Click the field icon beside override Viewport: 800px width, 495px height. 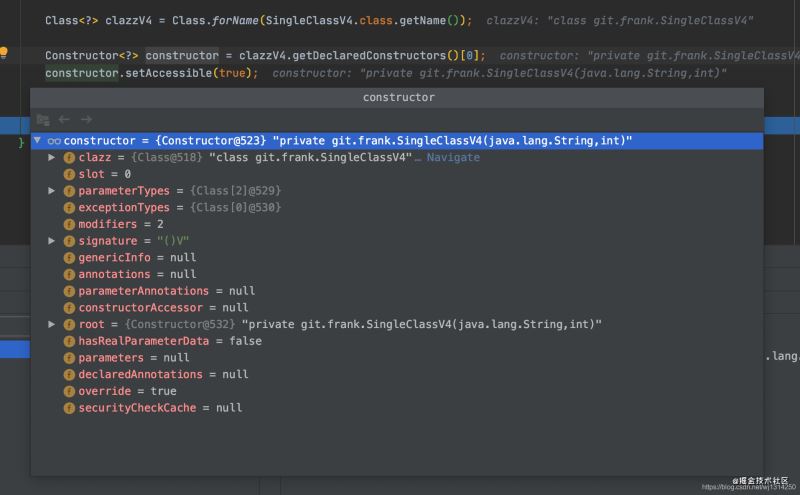pyautogui.click(x=69, y=391)
